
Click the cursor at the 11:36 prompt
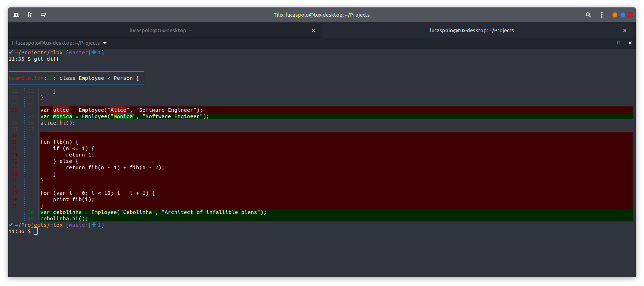coord(35,231)
